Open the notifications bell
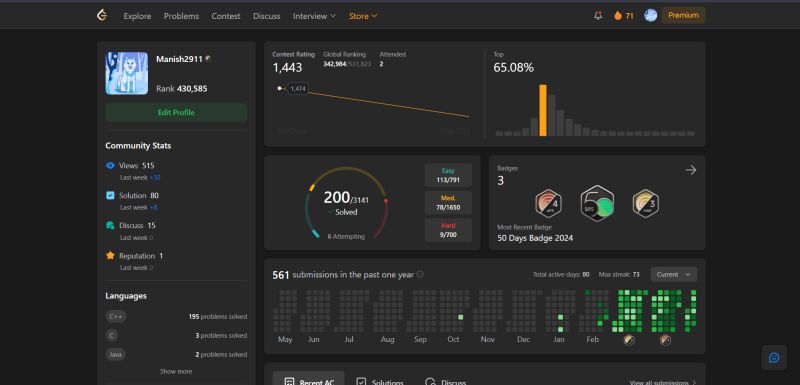Viewport: 800px width, 385px height. tap(598, 16)
